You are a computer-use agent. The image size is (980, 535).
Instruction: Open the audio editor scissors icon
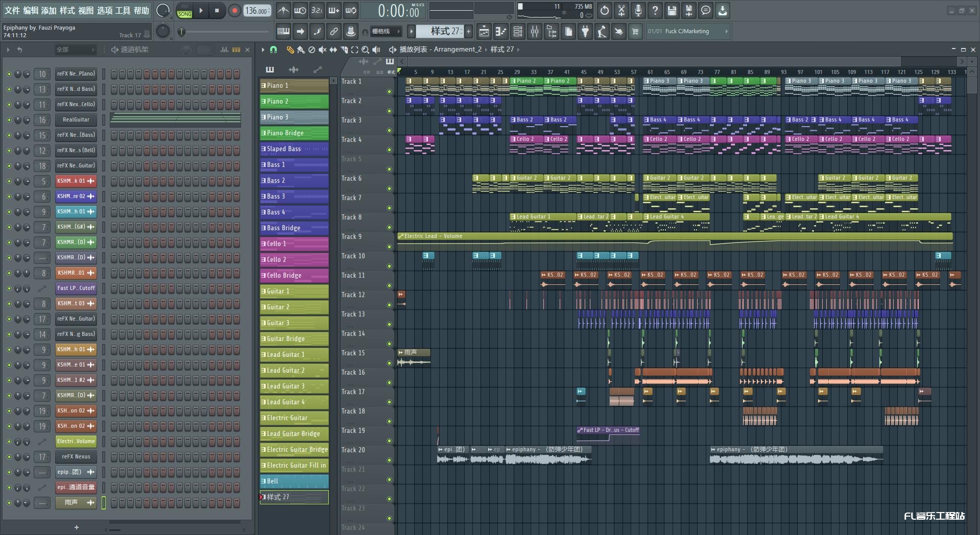pyautogui.click(x=622, y=10)
